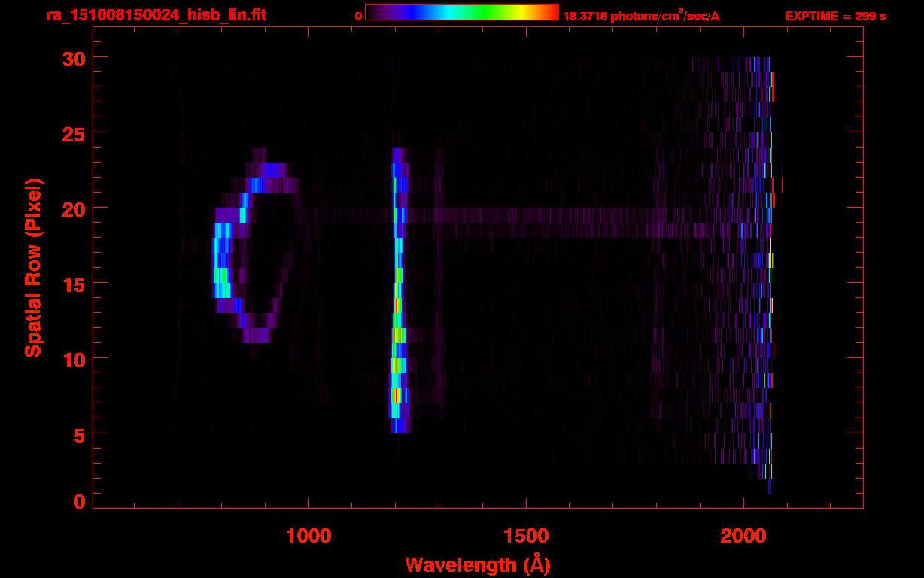Click the 1000 wavelength tick label
Viewport: 924px width, 578px height.
pyautogui.click(x=309, y=536)
